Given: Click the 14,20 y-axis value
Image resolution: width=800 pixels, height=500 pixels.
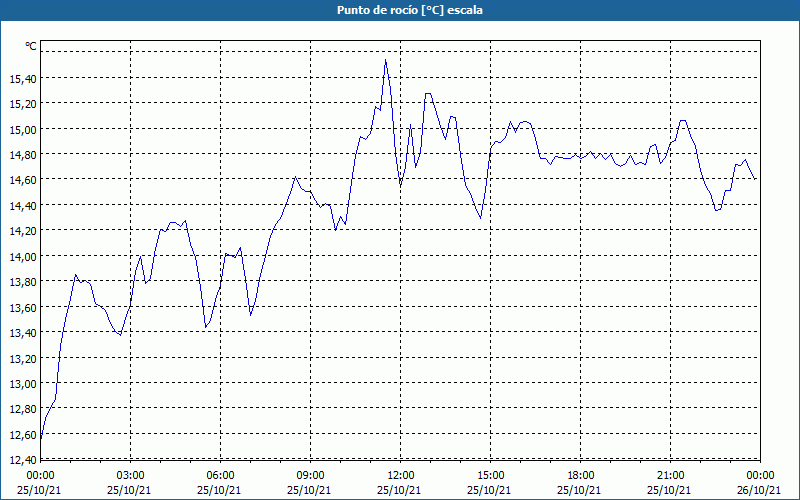Looking at the screenshot, I should [22, 231].
